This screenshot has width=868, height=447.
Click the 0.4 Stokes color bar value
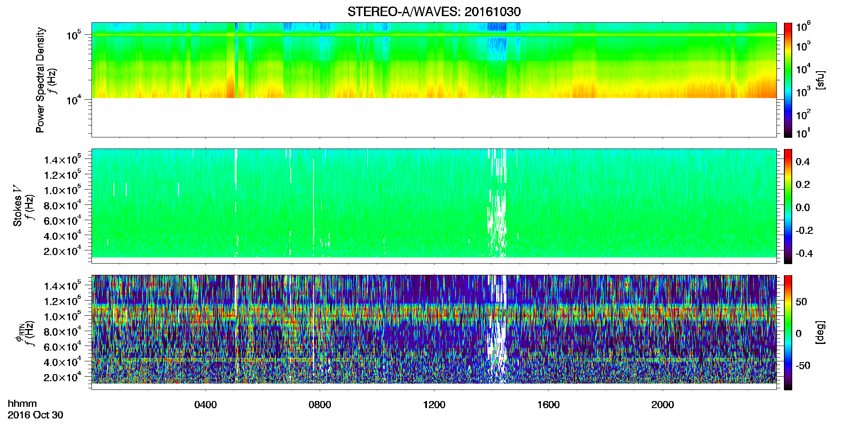point(803,162)
